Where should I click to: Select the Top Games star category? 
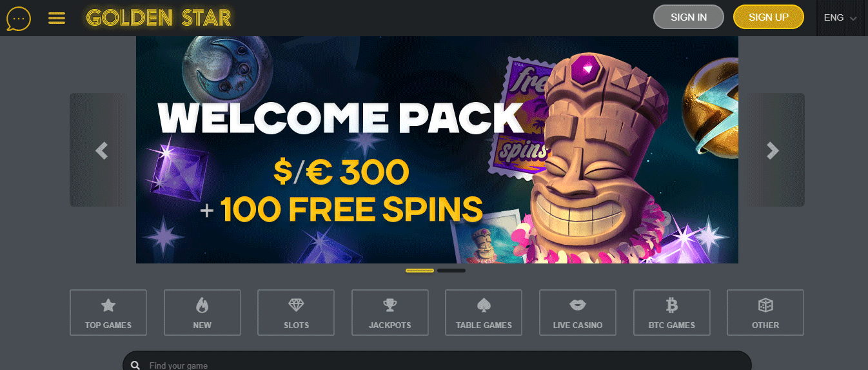pos(108,313)
